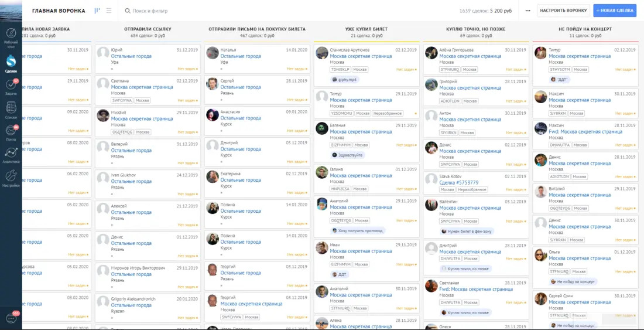This screenshot has height=330, width=644.
Task: Open Юрий's Остальные города deal link
Action: coord(131,56)
